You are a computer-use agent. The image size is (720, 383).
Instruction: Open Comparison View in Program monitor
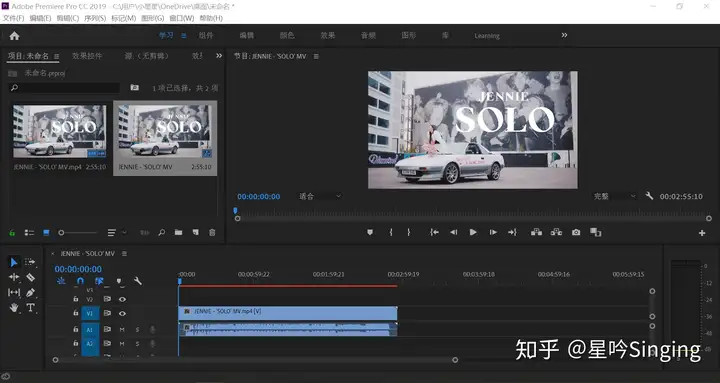596,232
